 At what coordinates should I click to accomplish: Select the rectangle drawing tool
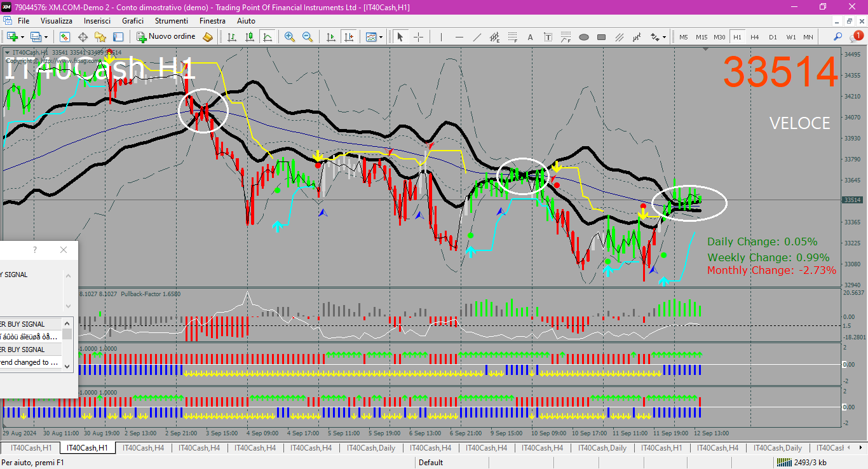(x=601, y=37)
